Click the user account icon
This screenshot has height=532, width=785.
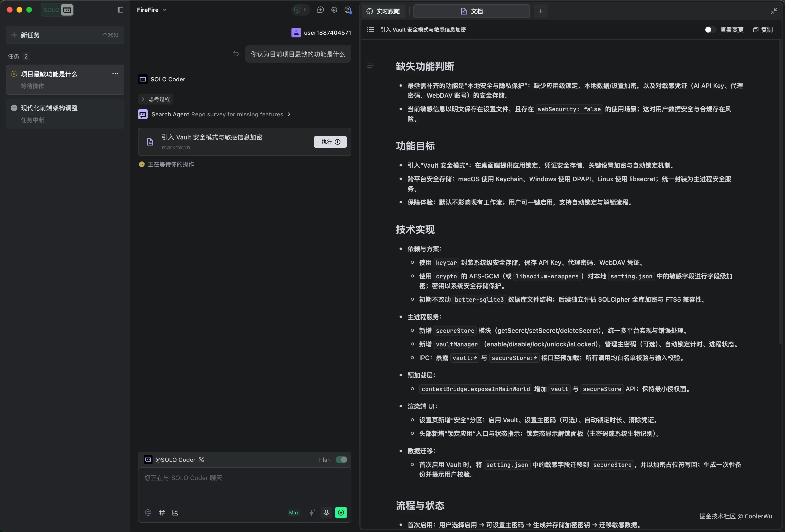[348, 10]
